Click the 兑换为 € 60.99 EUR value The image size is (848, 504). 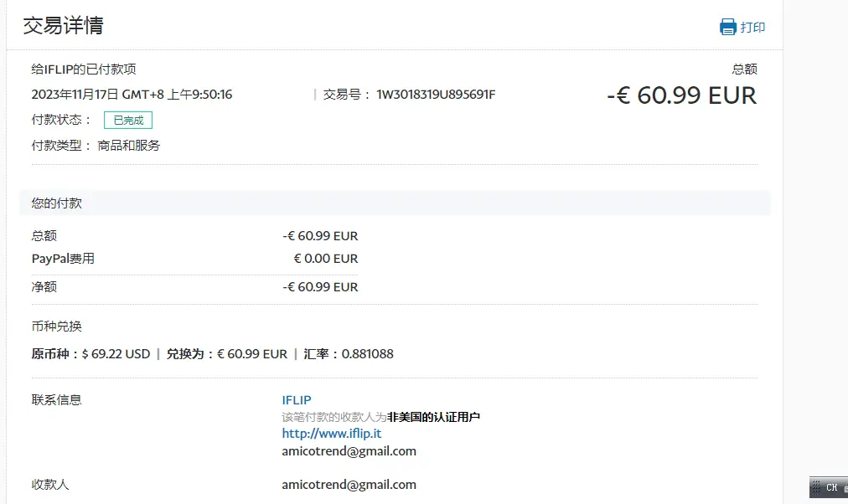point(252,354)
